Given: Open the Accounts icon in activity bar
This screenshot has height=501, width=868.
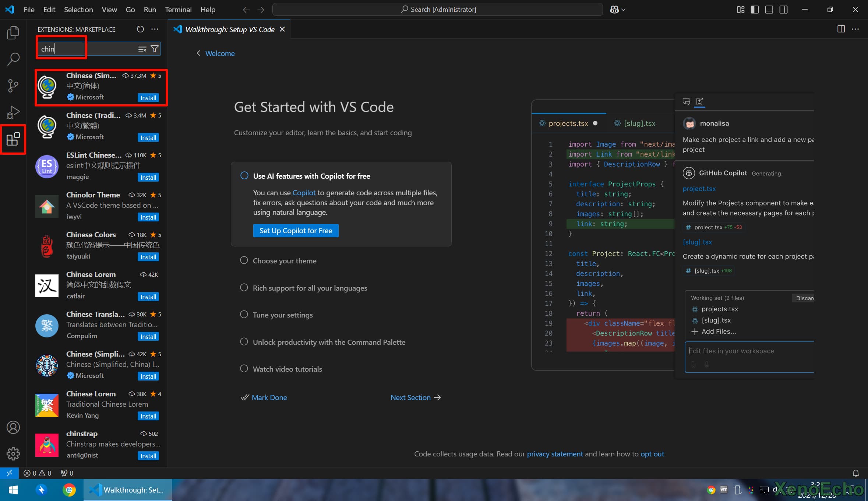Looking at the screenshot, I should click(13, 427).
